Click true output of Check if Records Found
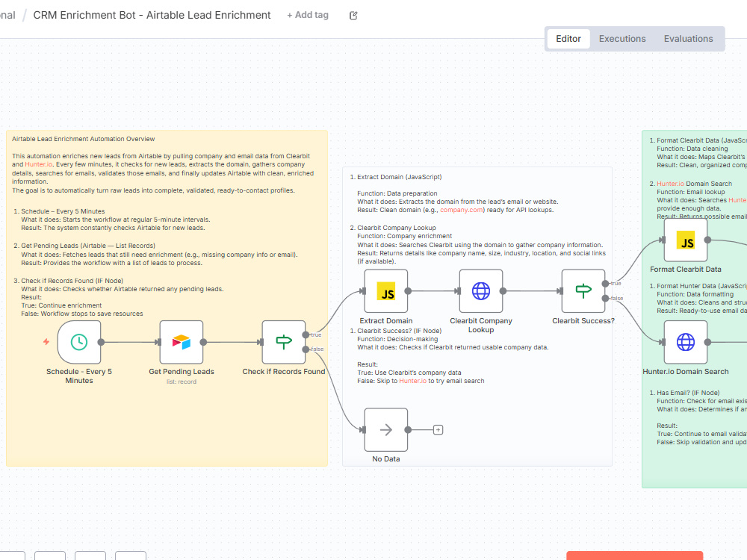The height and width of the screenshot is (560, 747). pyautogui.click(x=306, y=335)
